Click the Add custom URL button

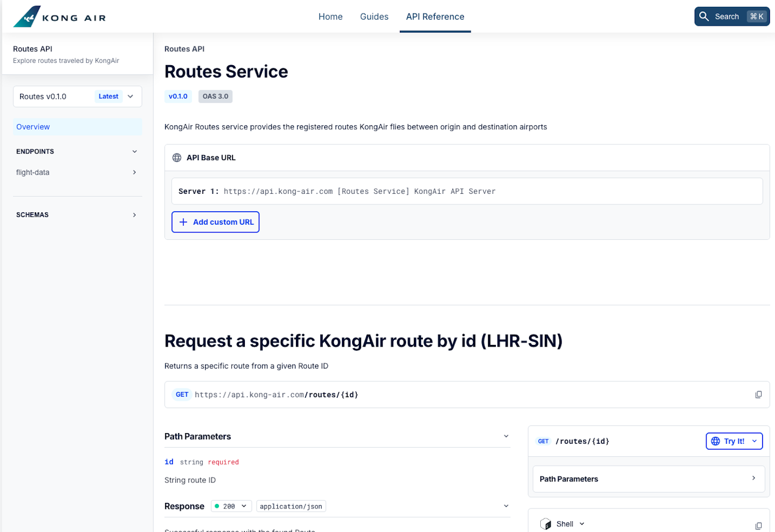coord(215,222)
